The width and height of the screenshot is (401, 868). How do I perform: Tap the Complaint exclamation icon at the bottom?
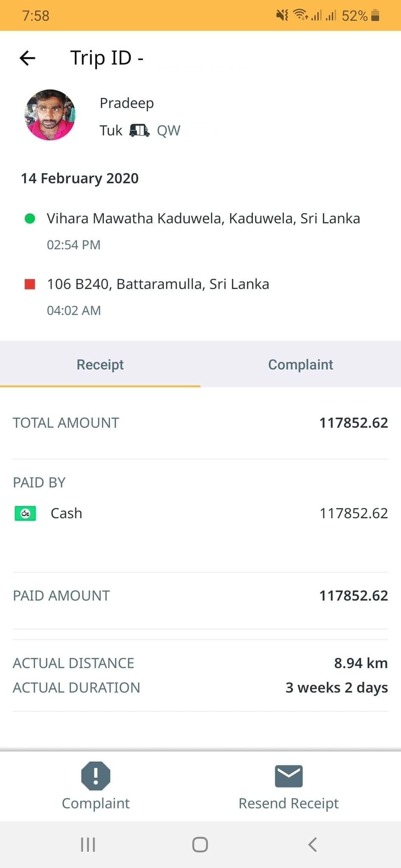coord(95,776)
